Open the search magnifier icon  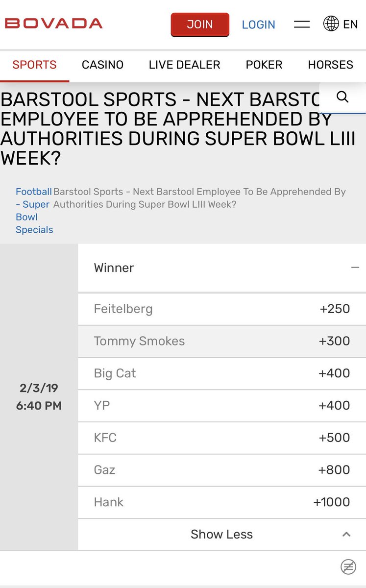pyautogui.click(x=343, y=97)
